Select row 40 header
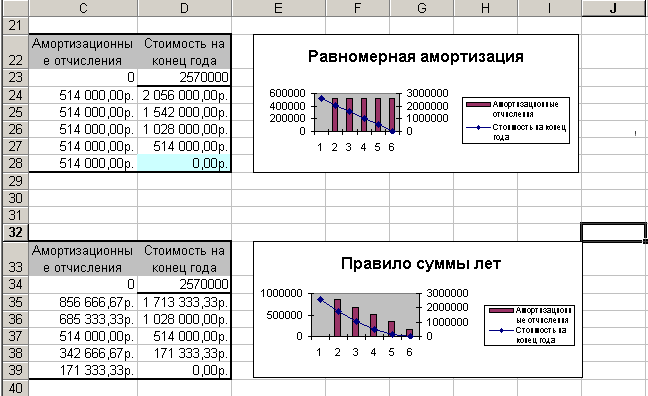 (15, 388)
